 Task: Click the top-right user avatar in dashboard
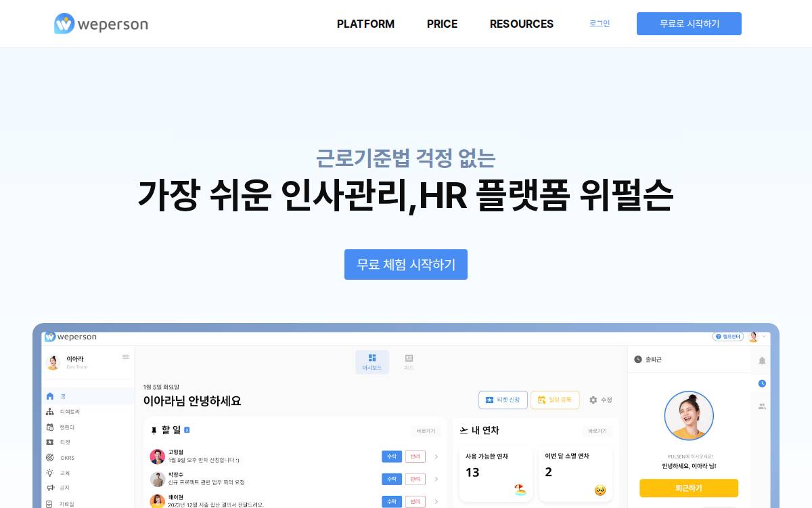(753, 337)
